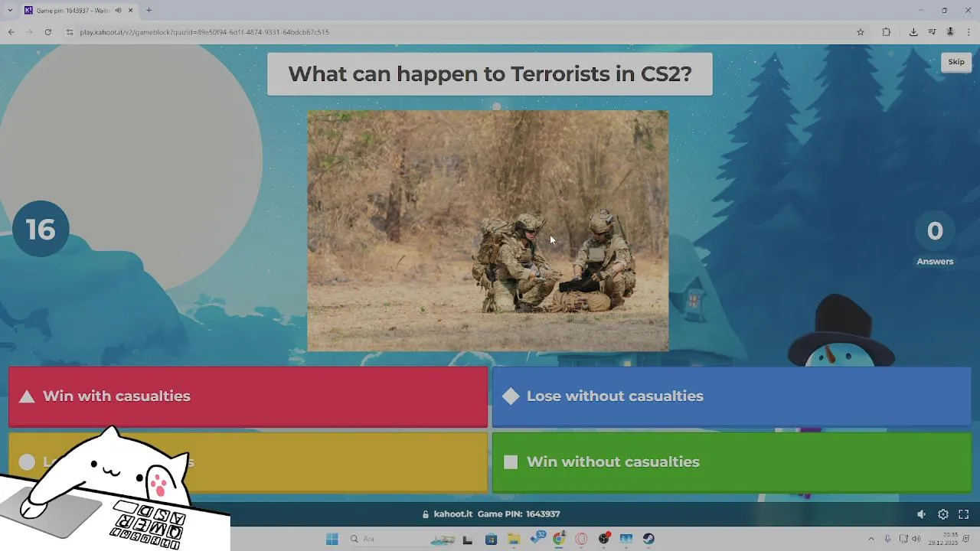
Task: Show hidden system tray icons
Action: [871, 540]
